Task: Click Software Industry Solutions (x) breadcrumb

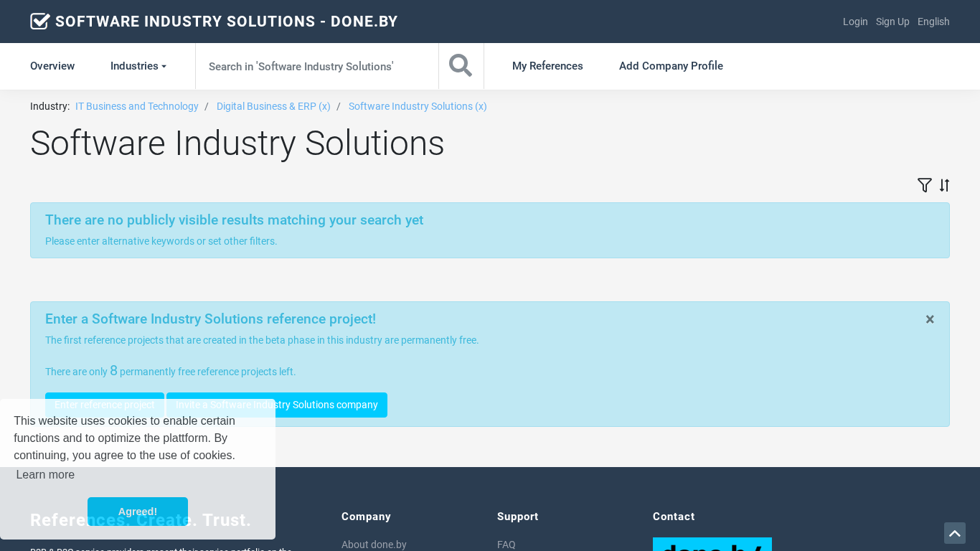Action: coord(418,106)
